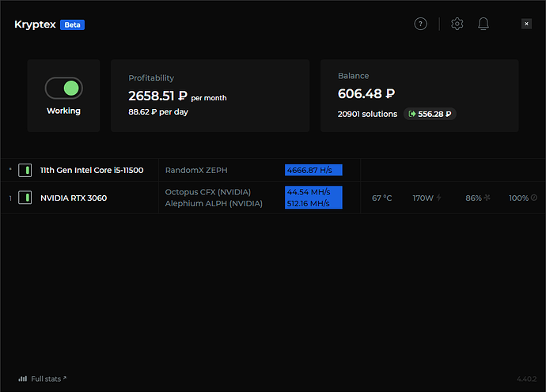Click the Profitability heading
This screenshot has height=392, width=546.
pyautogui.click(x=151, y=78)
